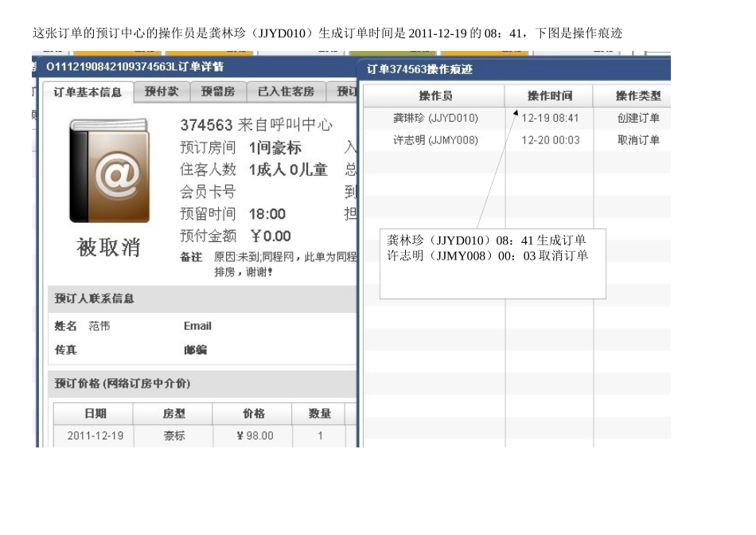This screenshot has width=756, height=535.
Task: Click the time cell 12-20 00:03
Action: click(550, 140)
